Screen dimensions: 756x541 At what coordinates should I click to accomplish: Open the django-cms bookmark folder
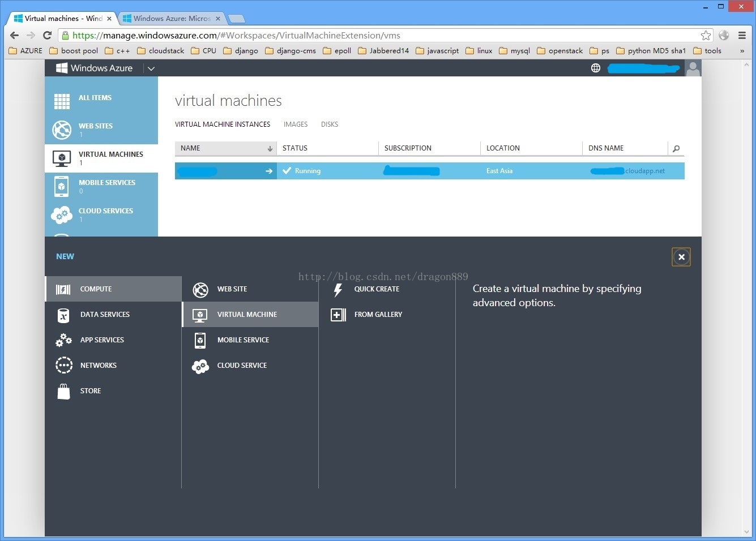(291, 51)
